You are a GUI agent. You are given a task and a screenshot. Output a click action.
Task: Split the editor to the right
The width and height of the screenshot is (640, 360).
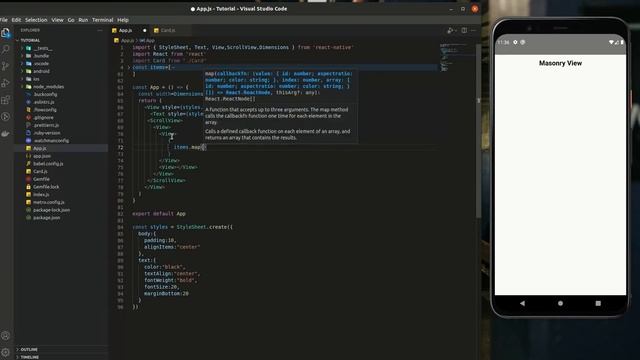point(464,31)
